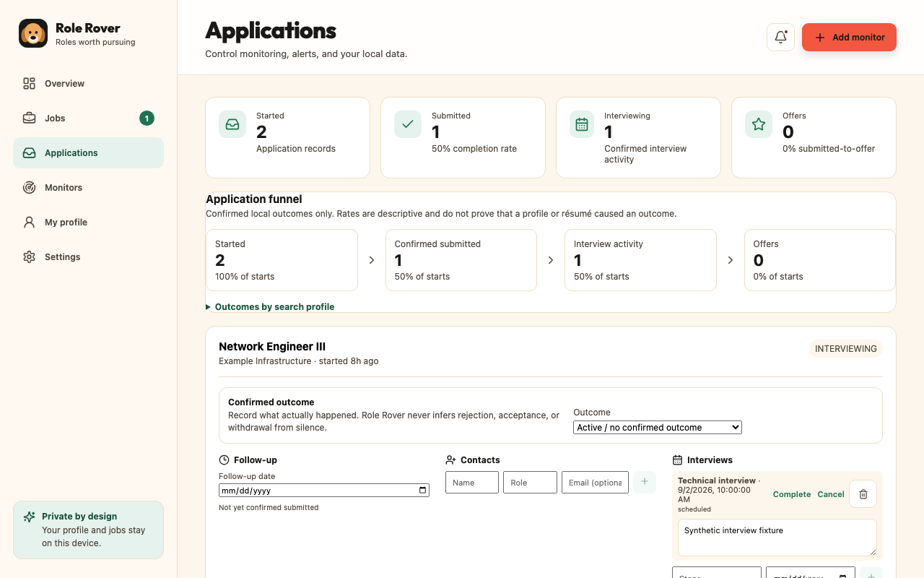Delete the Technical interview with trash icon

click(863, 494)
